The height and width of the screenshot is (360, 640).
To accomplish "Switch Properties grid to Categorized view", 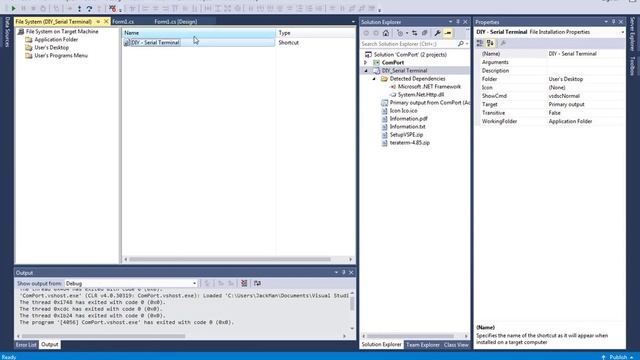I will [480, 43].
